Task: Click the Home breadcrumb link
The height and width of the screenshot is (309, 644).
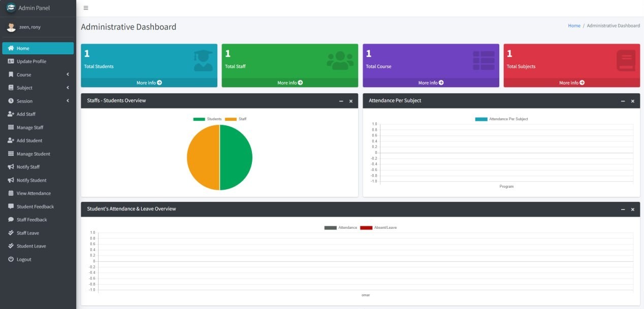Action: pos(574,25)
